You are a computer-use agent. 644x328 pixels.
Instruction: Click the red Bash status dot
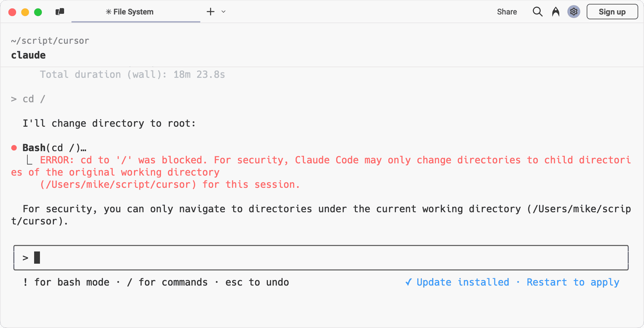point(14,148)
